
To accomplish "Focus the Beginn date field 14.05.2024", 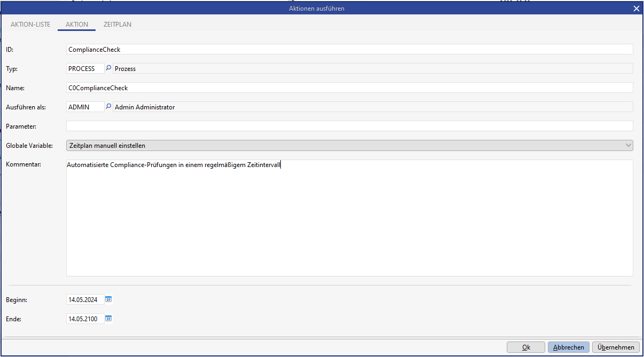I will (84, 300).
